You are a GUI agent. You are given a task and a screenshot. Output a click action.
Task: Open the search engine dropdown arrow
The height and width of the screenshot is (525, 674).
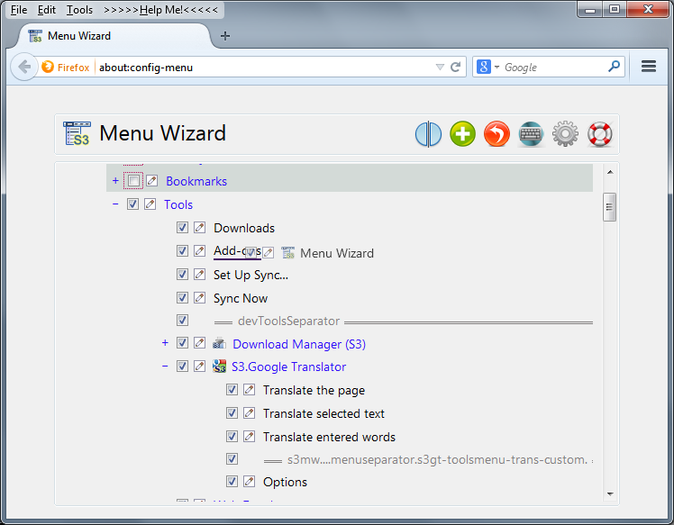(x=497, y=67)
